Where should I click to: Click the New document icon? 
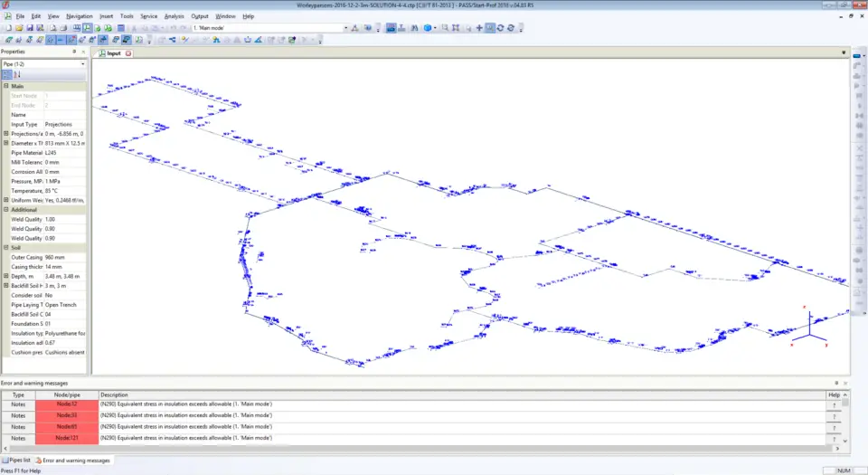(x=7, y=28)
